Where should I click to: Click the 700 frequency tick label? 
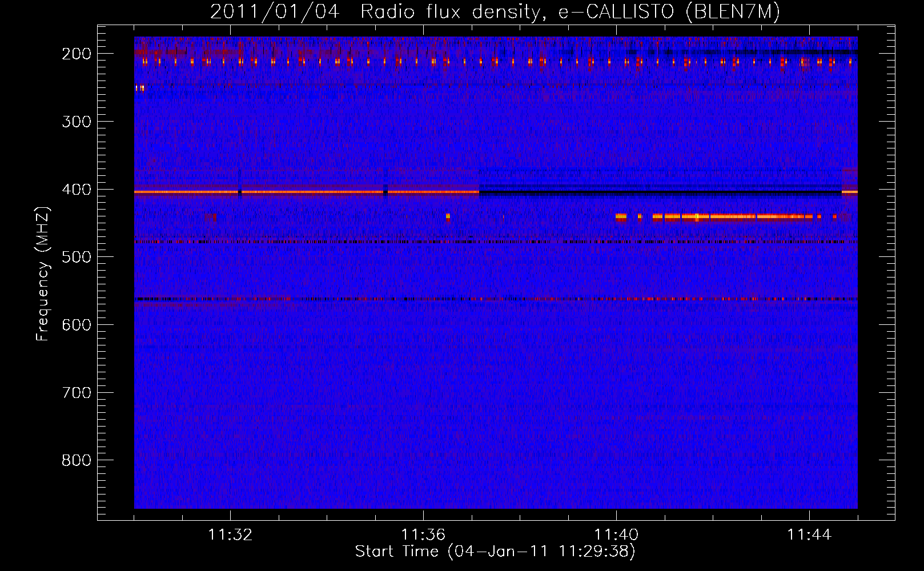(77, 393)
